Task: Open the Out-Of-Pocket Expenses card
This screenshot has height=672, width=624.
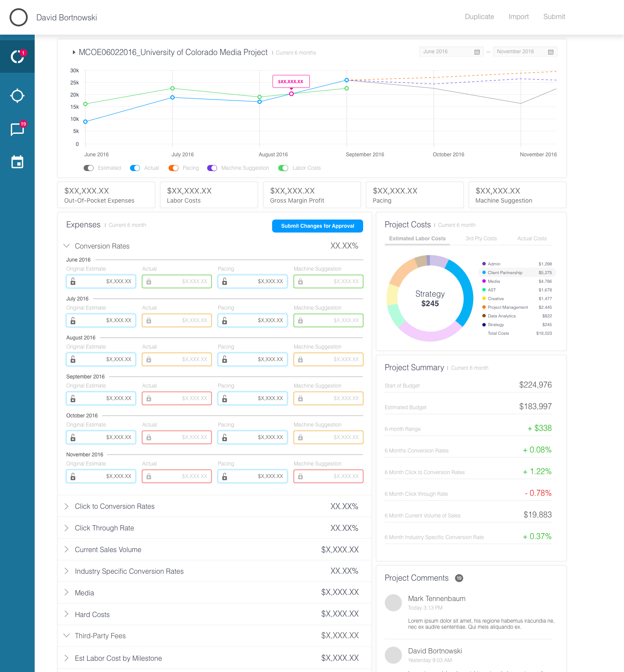Action: [x=106, y=195]
